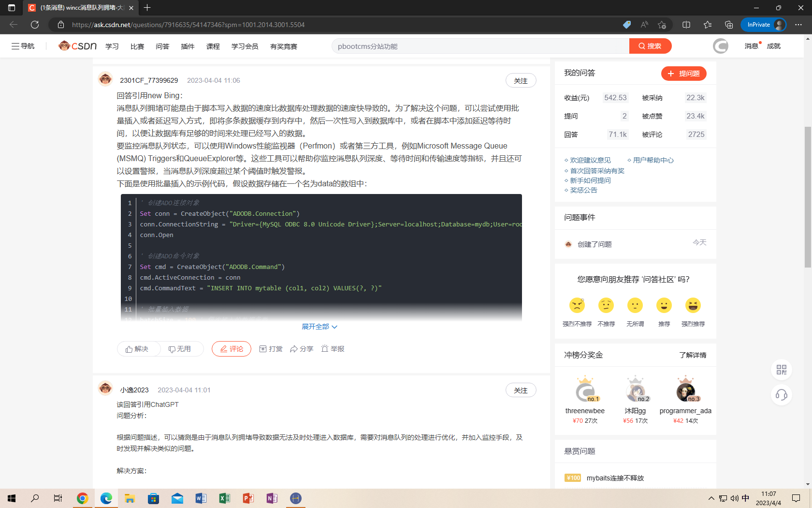
Task: Open 消息 notifications
Action: [752, 46]
